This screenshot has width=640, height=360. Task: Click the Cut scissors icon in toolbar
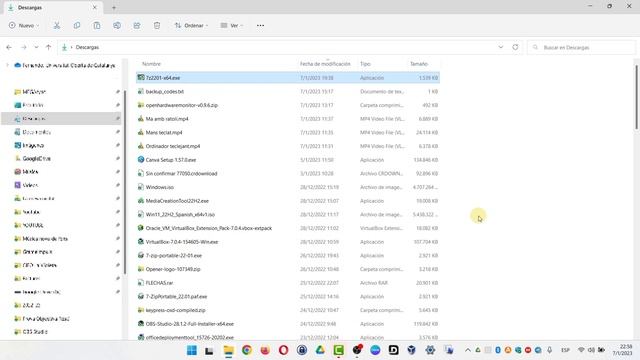57,25
